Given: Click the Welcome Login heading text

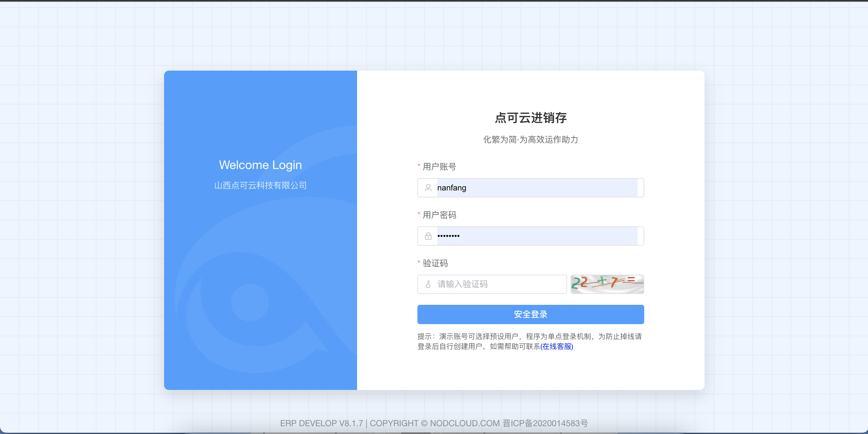Looking at the screenshot, I should tap(260, 165).
